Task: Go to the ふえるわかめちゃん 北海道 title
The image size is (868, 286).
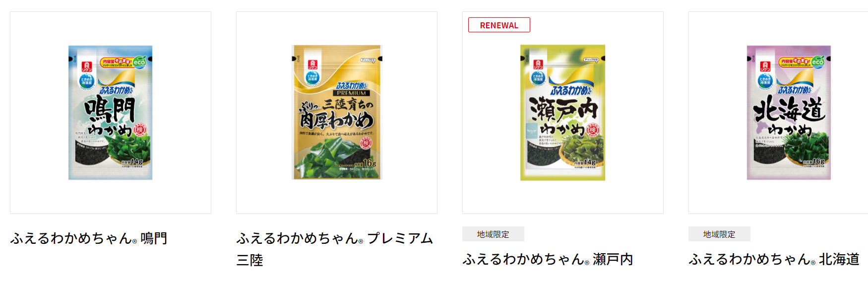Action: click(774, 259)
